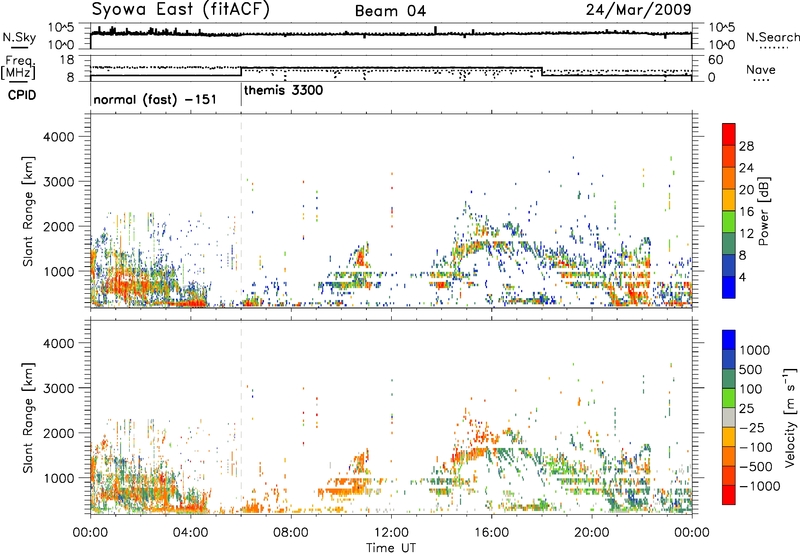The height and width of the screenshot is (554, 800).
Task: Select the 'N.Sky' axis label
Action: point(19,37)
